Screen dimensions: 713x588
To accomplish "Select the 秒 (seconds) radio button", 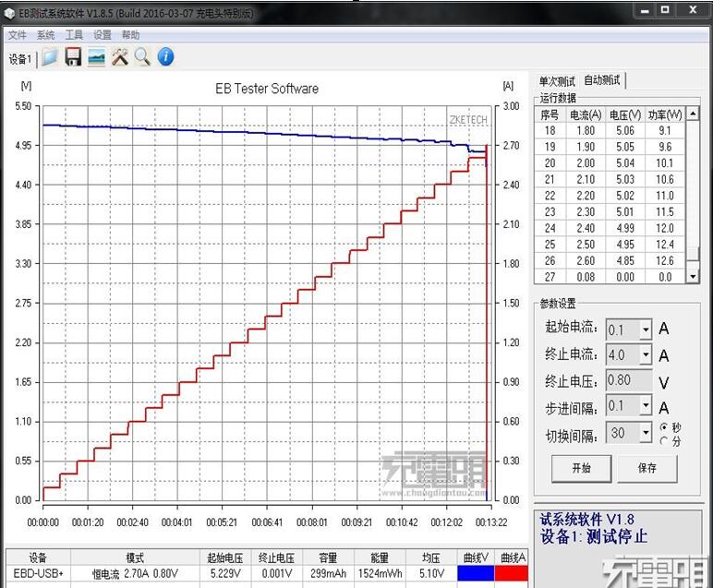I will pyautogui.click(x=664, y=428).
